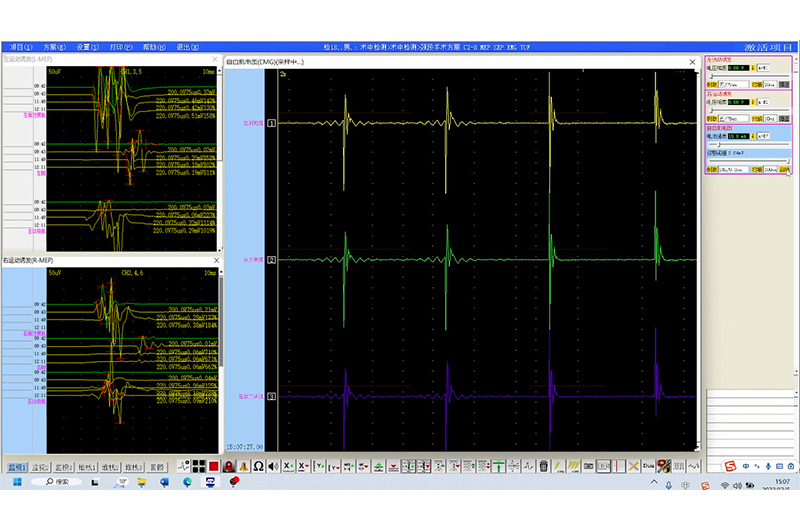Click the yellow X cross toolbar icon

point(633,466)
